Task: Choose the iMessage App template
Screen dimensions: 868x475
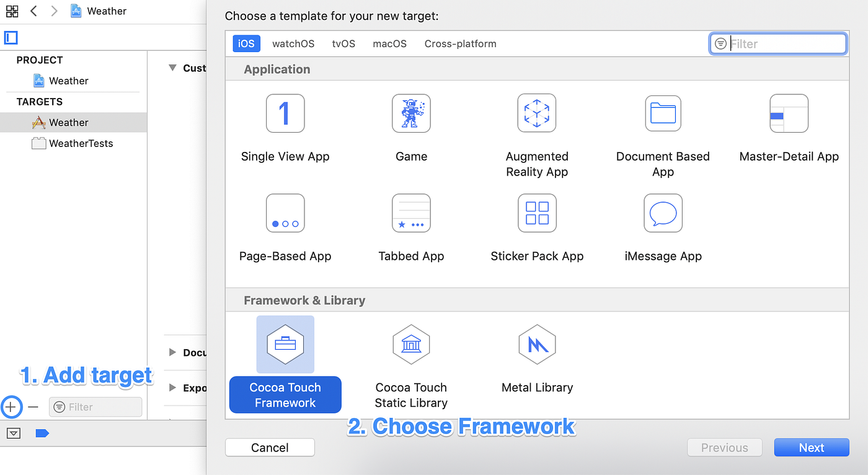Action: pyautogui.click(x=663, y=223)
